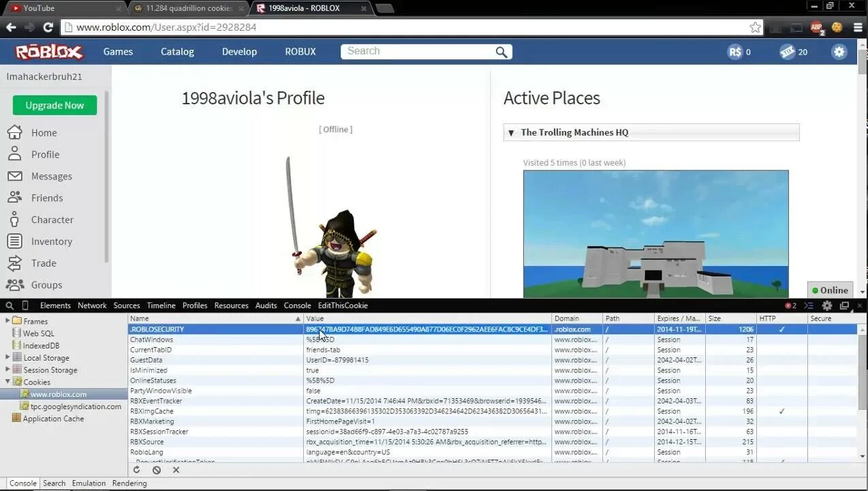Open the Chrome hamburger menu
Viewport: 868px width, 491px height.
(x=856, y=27)
